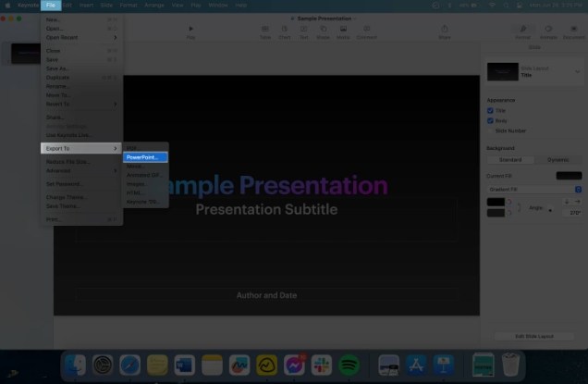Open the Format inspector icon
The width and height of the screenshot is (588, 384).
click(x=522, y=29)
